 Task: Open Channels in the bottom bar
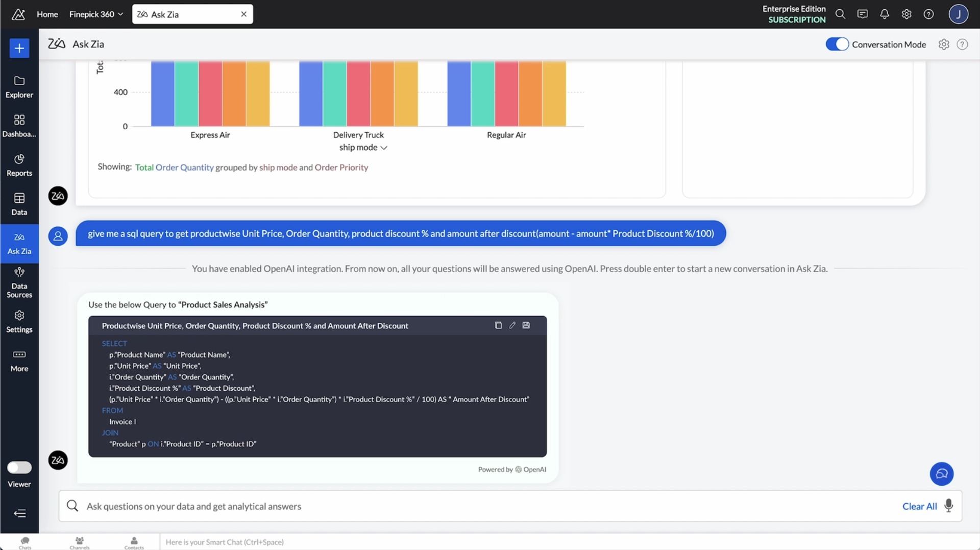pos(80,543)
